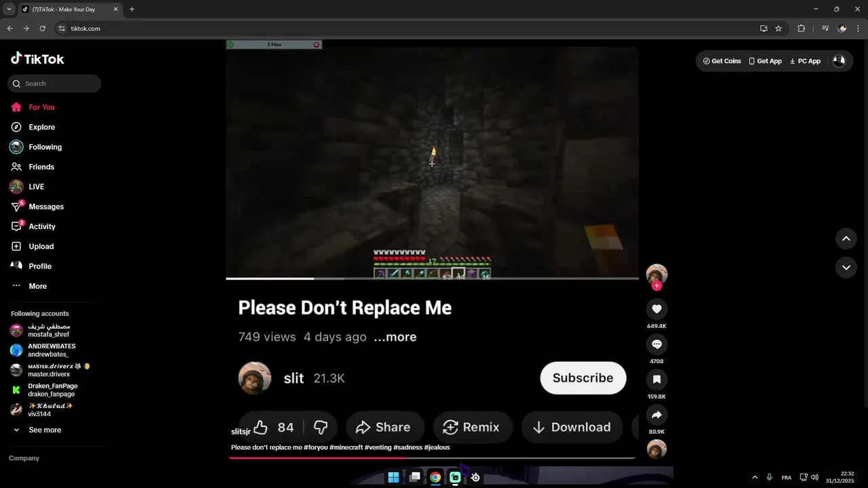Open the creator avatar beside video
Screen dimensions: 868x488
pyautogui.click(x=656, y=274)
